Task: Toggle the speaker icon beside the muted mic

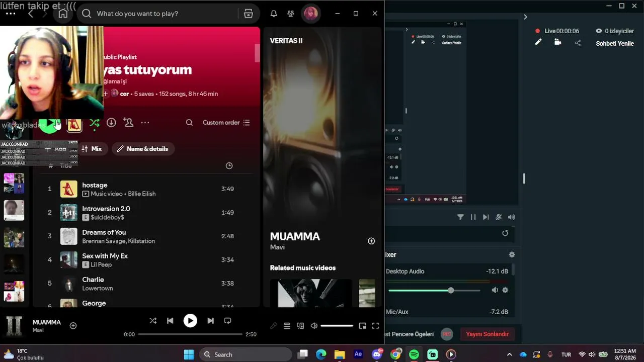Action: pyautogui.click(x=511, y=217)
